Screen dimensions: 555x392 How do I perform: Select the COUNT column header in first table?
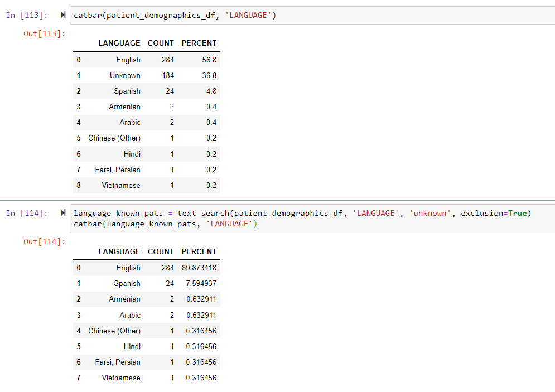click(161, 43)
